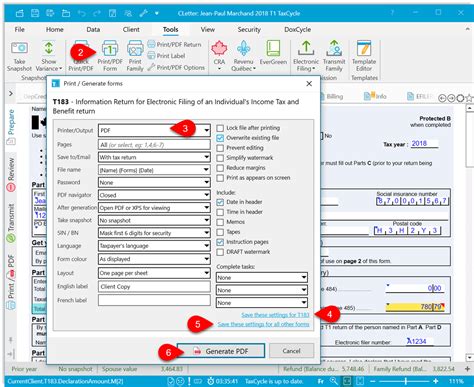Image resolution: width=474 pixels, height=387 pixels.
Task: Expand the Password dropdown
Action: point(154,182)
